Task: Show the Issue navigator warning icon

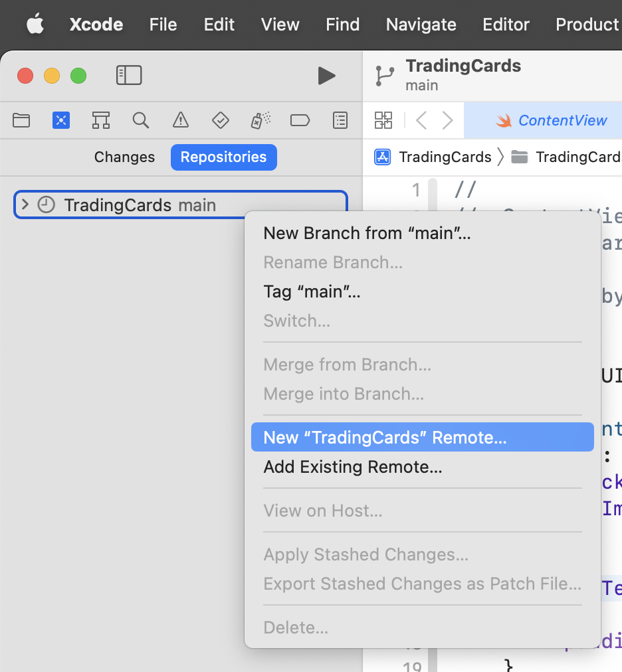Action: [x=180, y=120]
